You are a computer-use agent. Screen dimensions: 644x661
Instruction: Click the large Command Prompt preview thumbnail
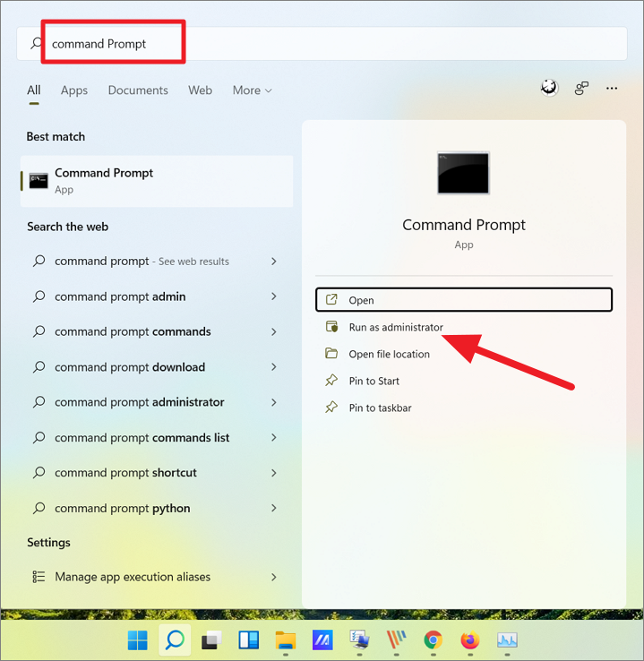tap(463, 173)
